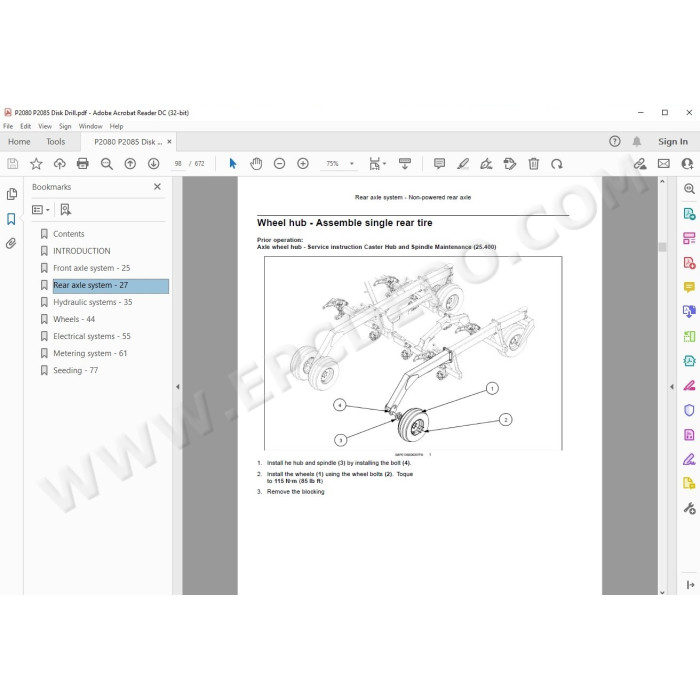Toggle the bookmarks panel icon
The height and width of the screenshot is (700, 700).
pyautogui.click(x=11, y=219)
